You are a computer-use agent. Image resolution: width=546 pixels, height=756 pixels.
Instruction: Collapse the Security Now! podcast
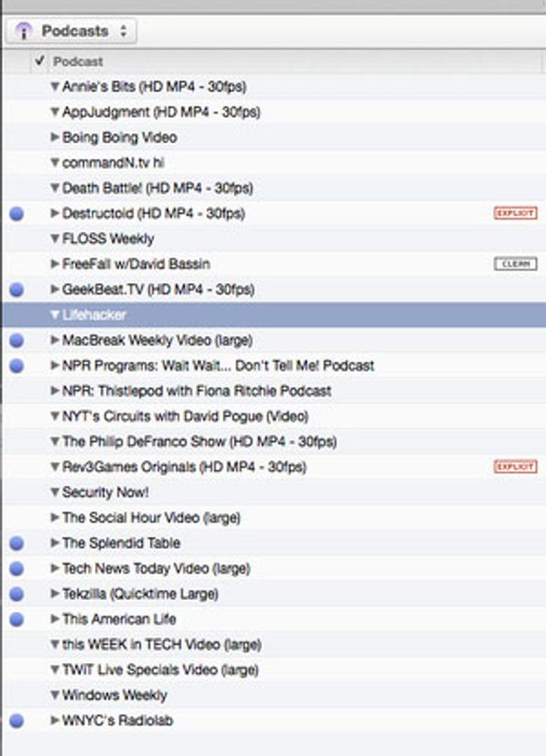55,492
